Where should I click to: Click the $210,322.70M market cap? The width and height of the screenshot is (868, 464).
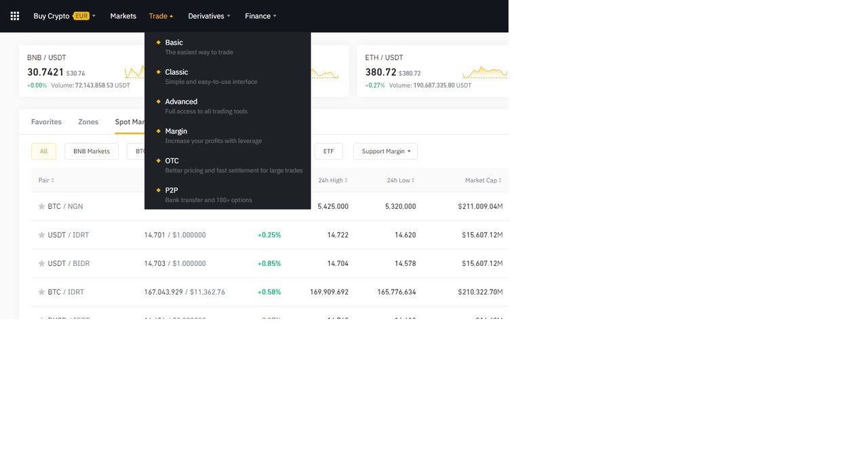tap(480, 292)
